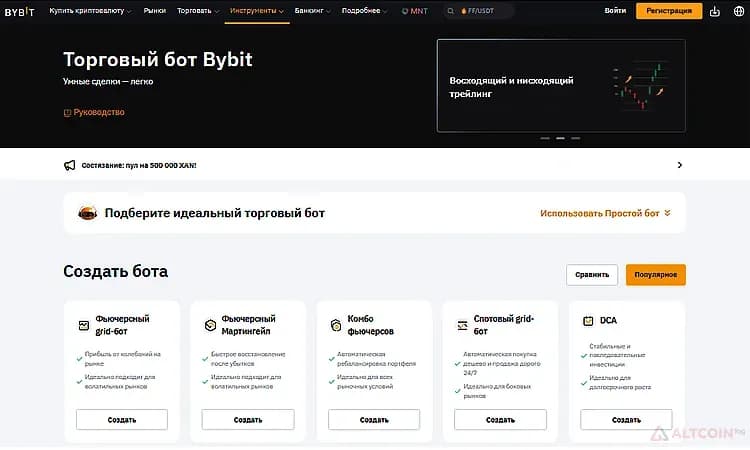The image size is (750, 450).
Task: Open the language globe icon
Action: tap(739, 11)
